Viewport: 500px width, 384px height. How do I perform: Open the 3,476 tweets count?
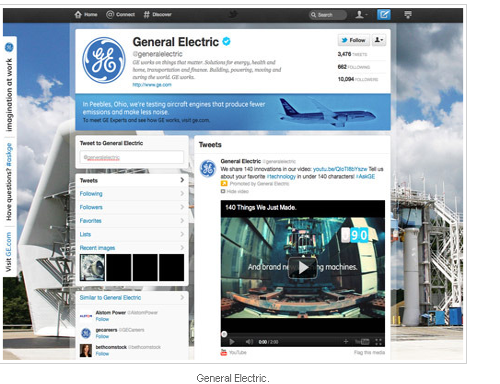tap(352, 54)
